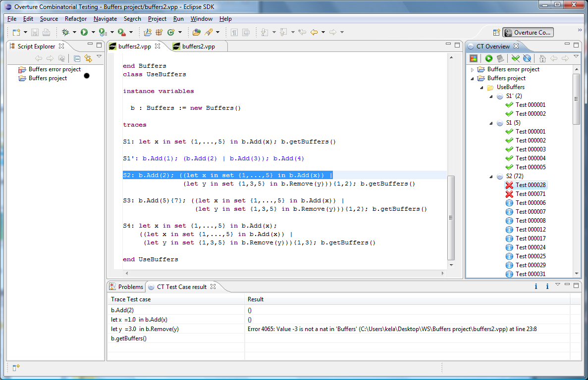Viewport: 588px width, 380px height.
Task: Toggle the inconclusive results filter
Action: (x=527, y=58)
